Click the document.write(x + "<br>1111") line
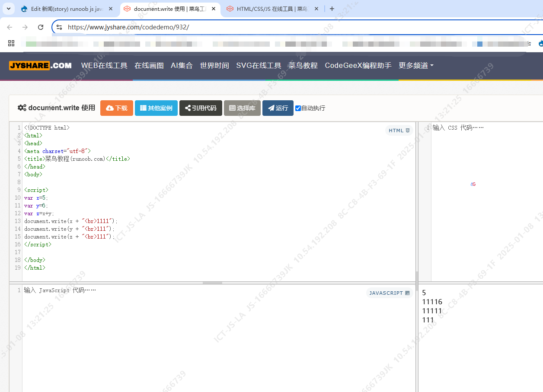Image resolution: width=543 pixels, height=392 pixels. click(x=71, y=221)
